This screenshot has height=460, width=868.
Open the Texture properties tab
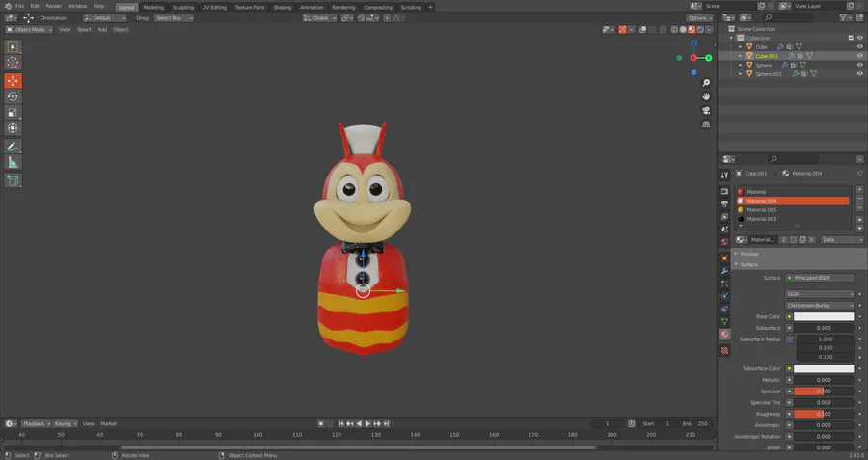tap(724, 350)
